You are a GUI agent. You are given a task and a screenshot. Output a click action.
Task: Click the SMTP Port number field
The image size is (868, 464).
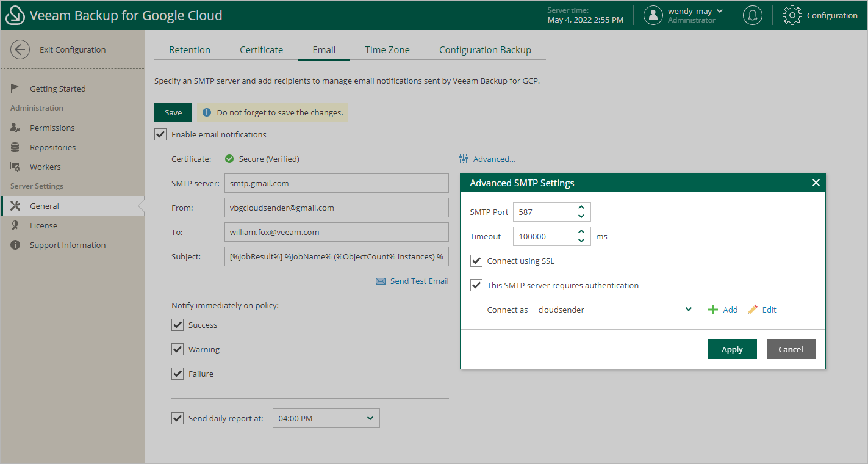tap(552, 212)
